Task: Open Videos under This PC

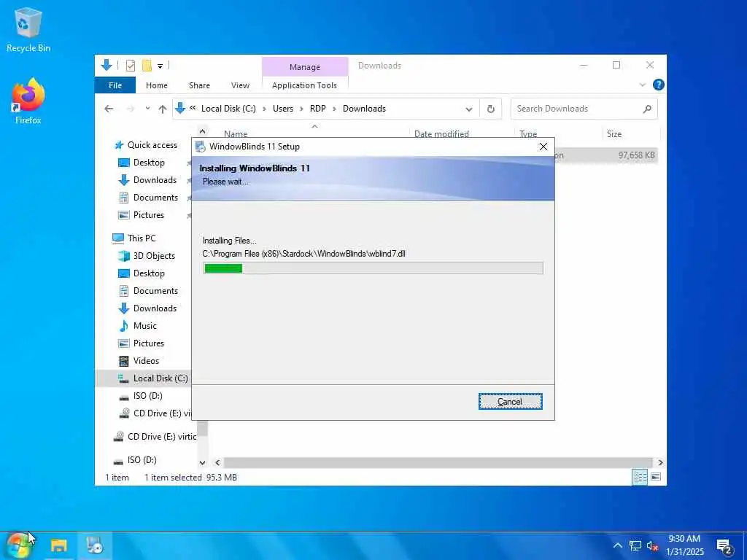Action: coord(139,360)
